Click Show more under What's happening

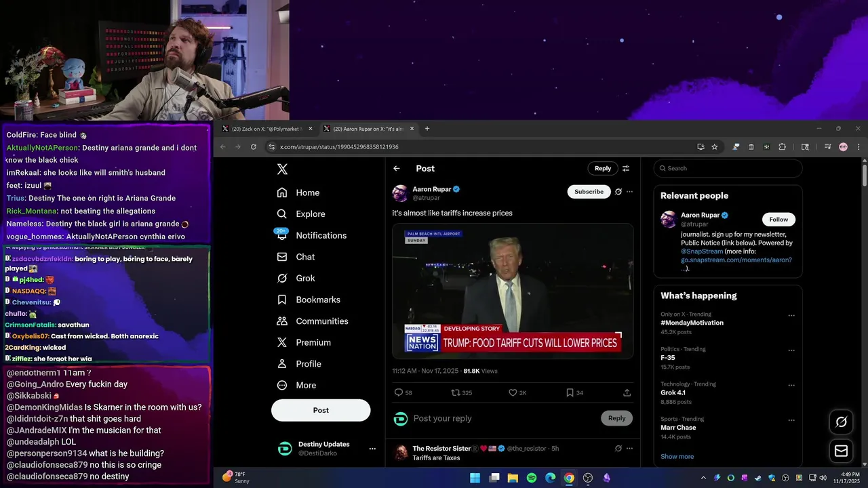[x=677, y=456]
